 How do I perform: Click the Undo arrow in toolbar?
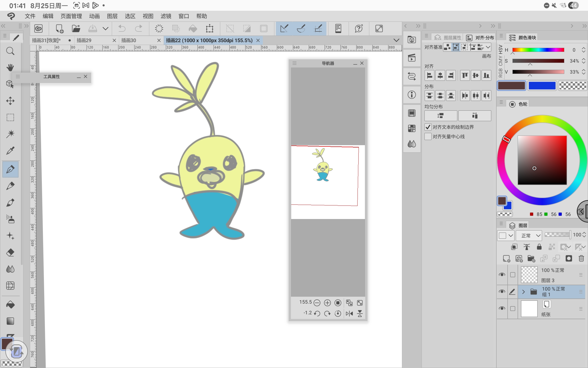coord(122,28)
